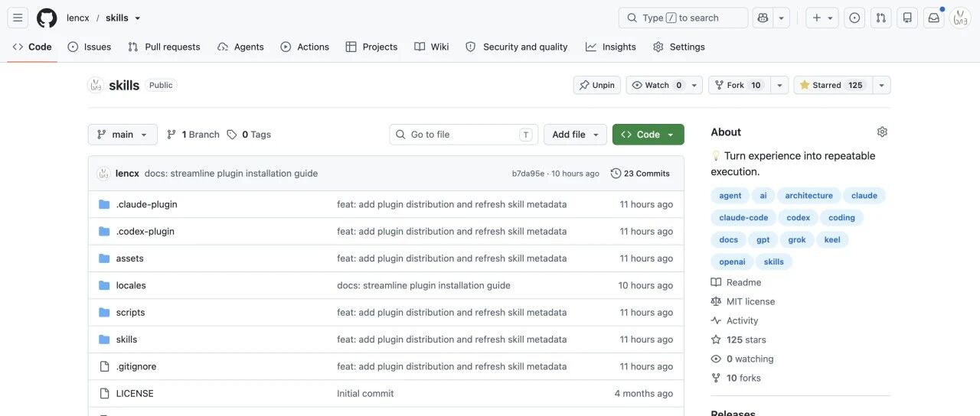
Task: Open repositories icon in top header
Action: [907, 18]
